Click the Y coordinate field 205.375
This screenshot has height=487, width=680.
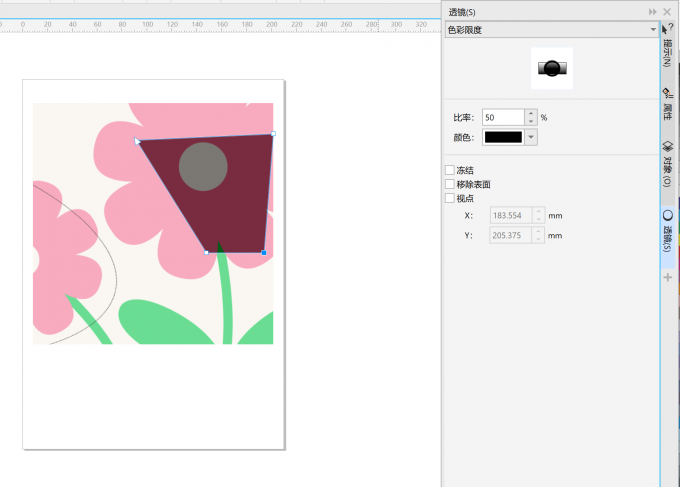pyautogui.click(x=511, y=235)
